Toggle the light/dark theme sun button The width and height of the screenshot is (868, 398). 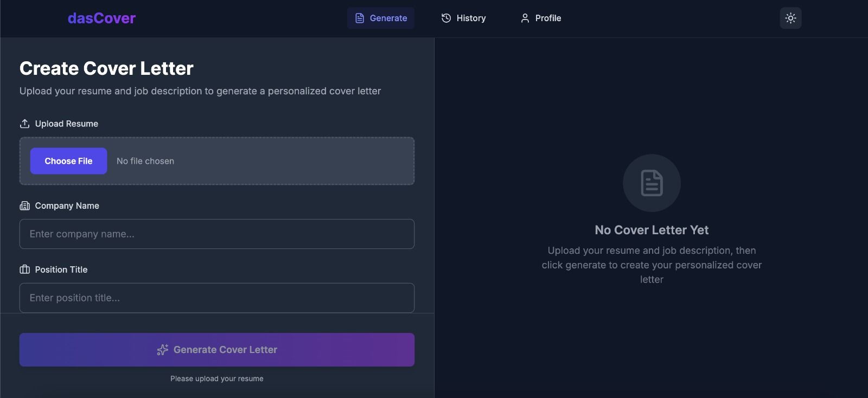click(790, 18)
